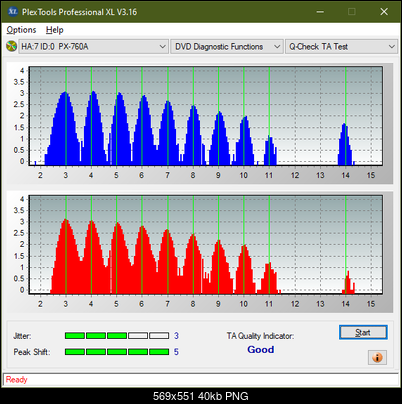Viewport: 402px width, 404px height.
Task: Click the Jitter value 3
Action: tap(176, 336)
